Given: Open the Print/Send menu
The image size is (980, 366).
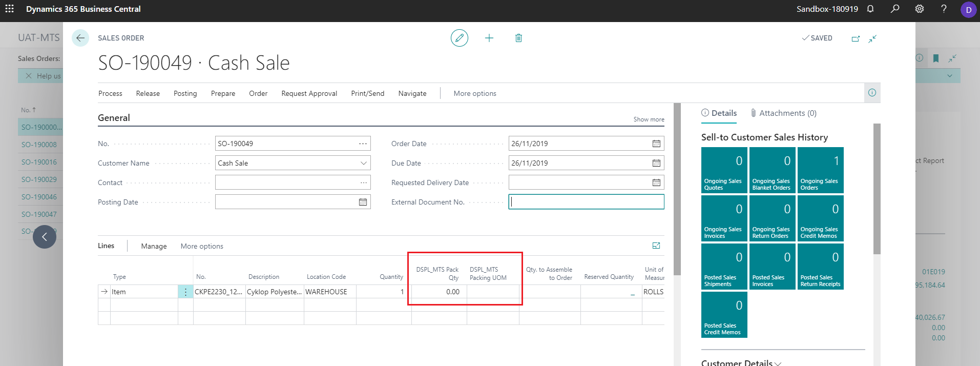Looking at the screenshot, I should tap(368, 93).
